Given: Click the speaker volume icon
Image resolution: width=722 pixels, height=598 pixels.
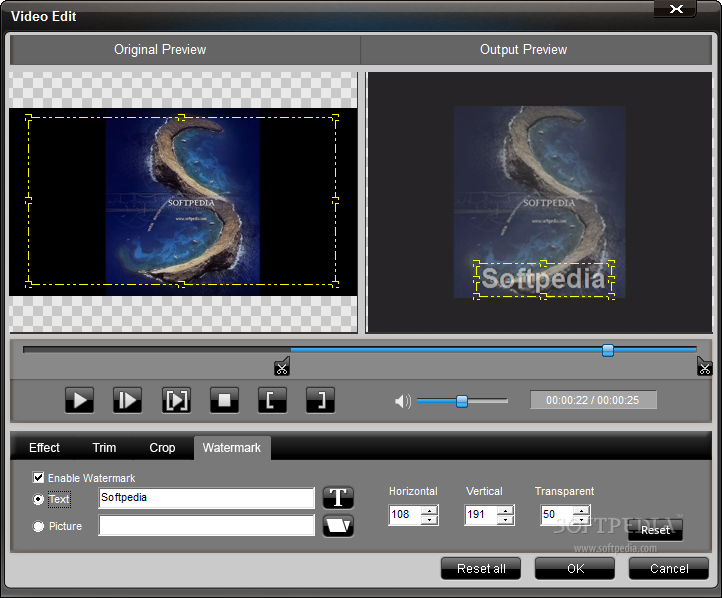Looking at the screenshot, I should [x=402, y=401].
